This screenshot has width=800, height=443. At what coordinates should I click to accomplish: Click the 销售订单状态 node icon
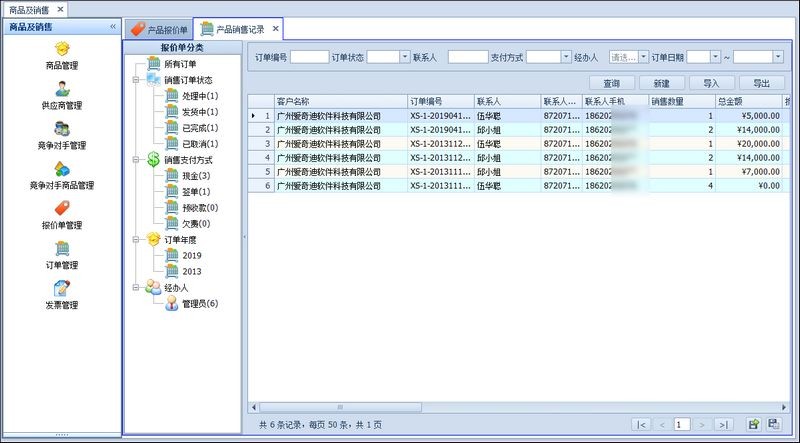154,80
